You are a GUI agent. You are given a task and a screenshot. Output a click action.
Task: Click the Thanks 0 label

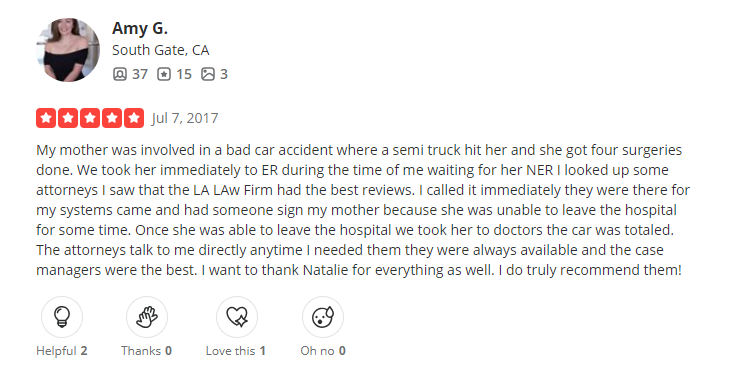pyautogui.click(x=146, y=351)
